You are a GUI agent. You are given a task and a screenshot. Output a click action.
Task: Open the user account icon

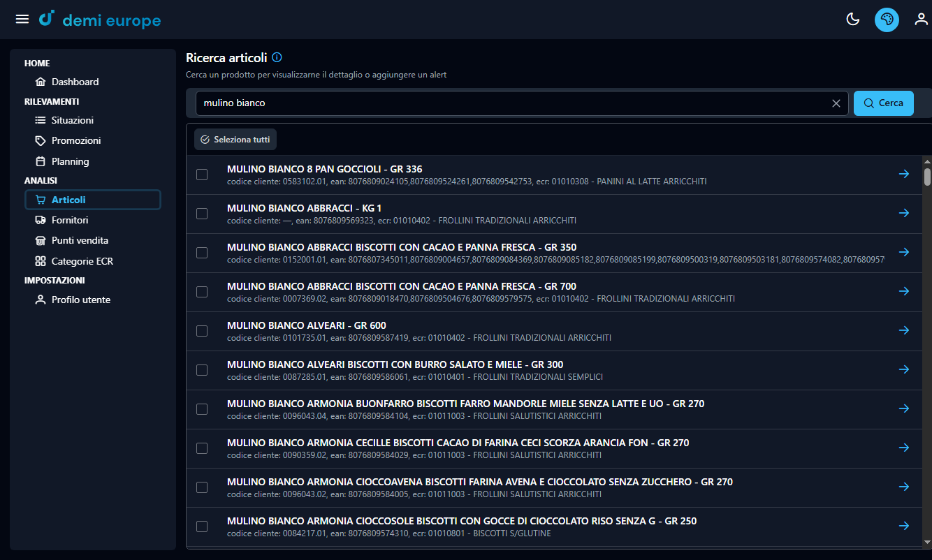(922, 20)
